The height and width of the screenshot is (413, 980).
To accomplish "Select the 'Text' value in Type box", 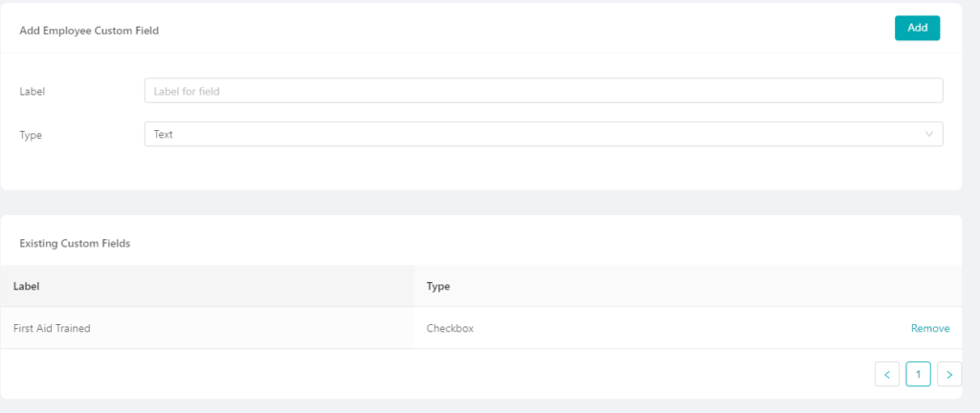I will click(163, 134).
